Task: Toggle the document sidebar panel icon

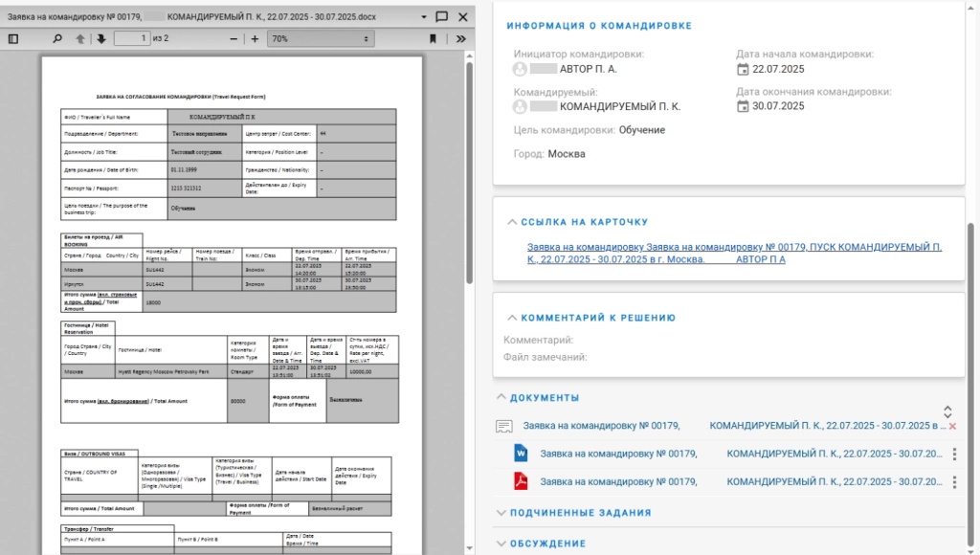Action: pos(12,37)
